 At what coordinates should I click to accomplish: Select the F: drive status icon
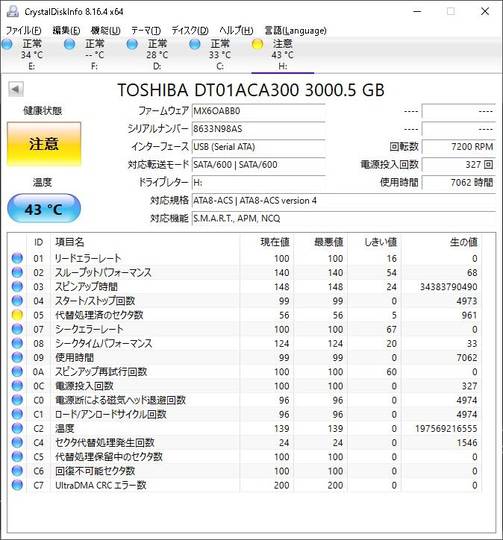pos(70,44)
